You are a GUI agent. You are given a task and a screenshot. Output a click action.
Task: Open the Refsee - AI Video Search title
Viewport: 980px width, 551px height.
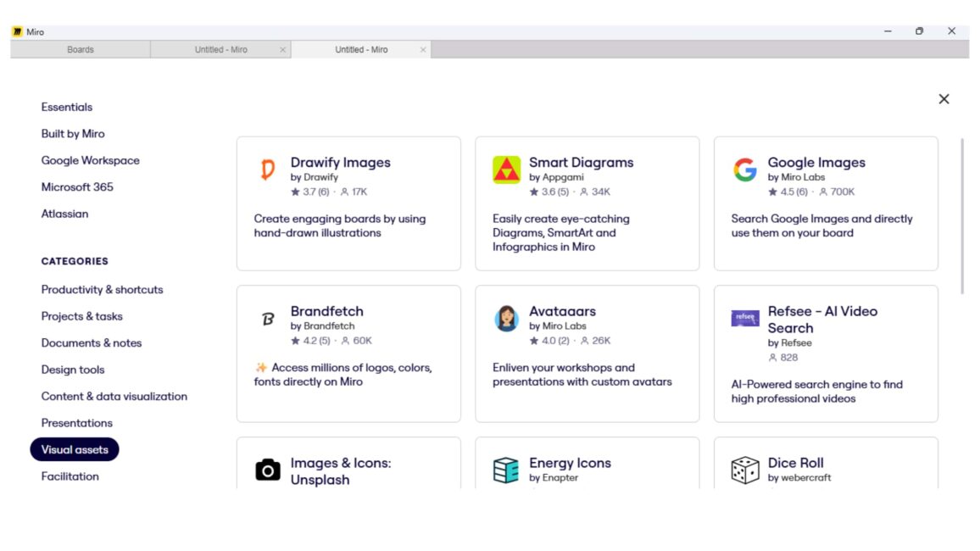pyautogui.click(x=822, y=320)
